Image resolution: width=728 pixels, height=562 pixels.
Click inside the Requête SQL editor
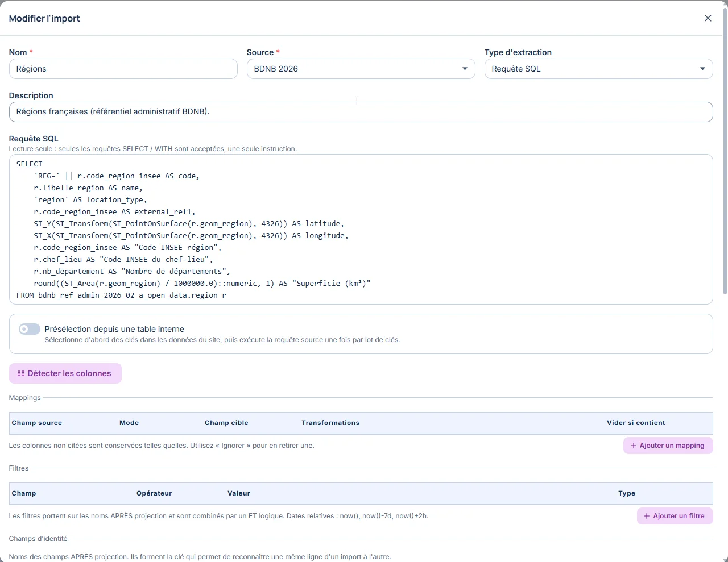361,230
